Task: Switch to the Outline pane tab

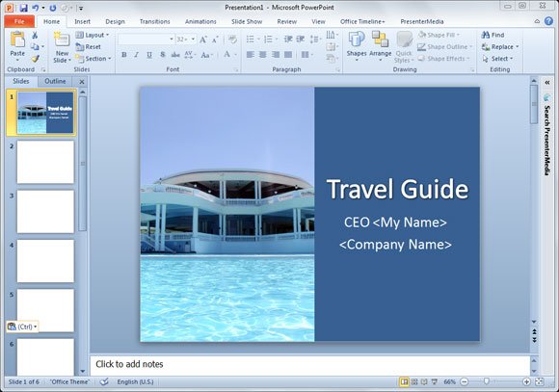Action: 55,81
